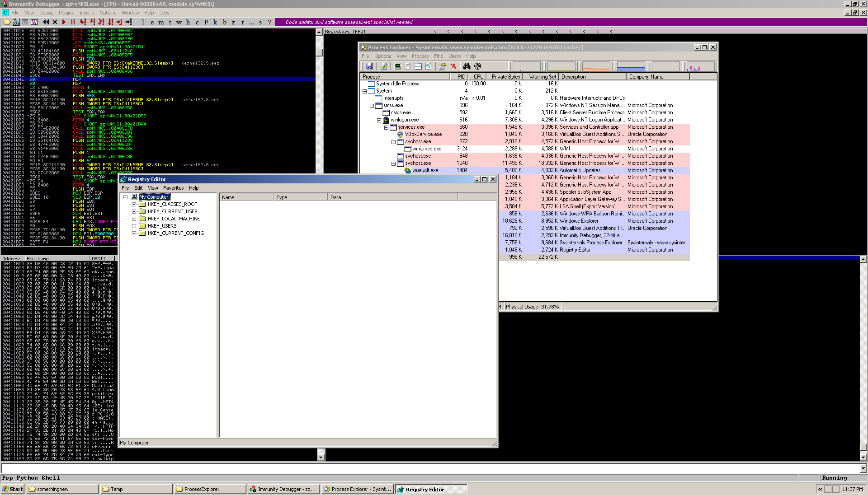
Task: Open the Python script icon in Immunity toolbar
Action: pyautogui.click(x=16, y=22)
